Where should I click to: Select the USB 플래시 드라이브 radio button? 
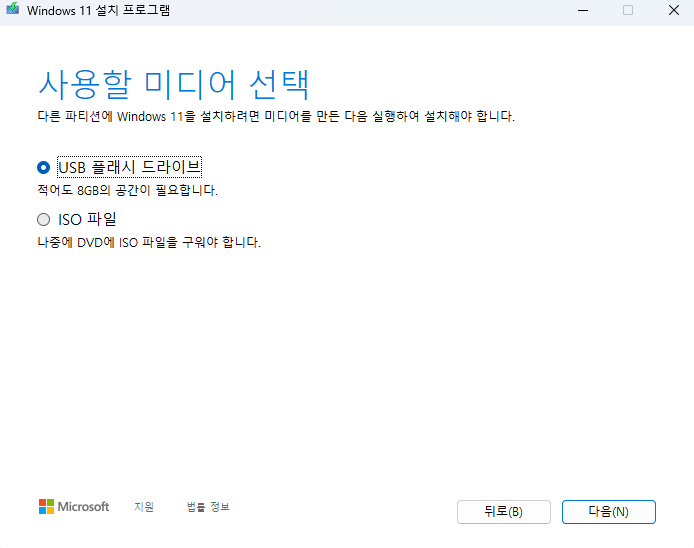pos(43,167)
